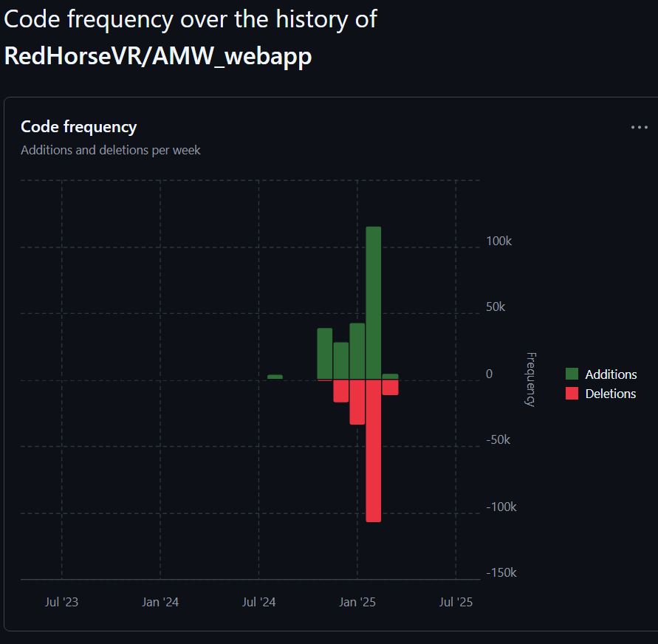Click the Jul '23 x-axis label
Viewport: 658px width, 644px height.
pos(61,602)
